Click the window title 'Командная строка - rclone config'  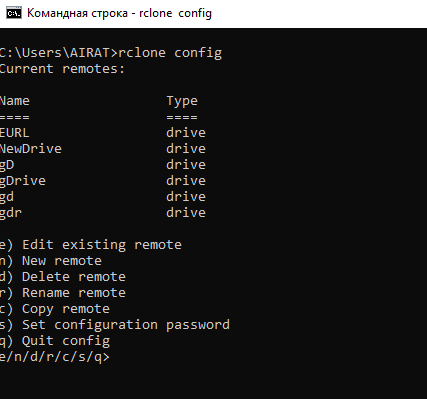coord(119,13)
